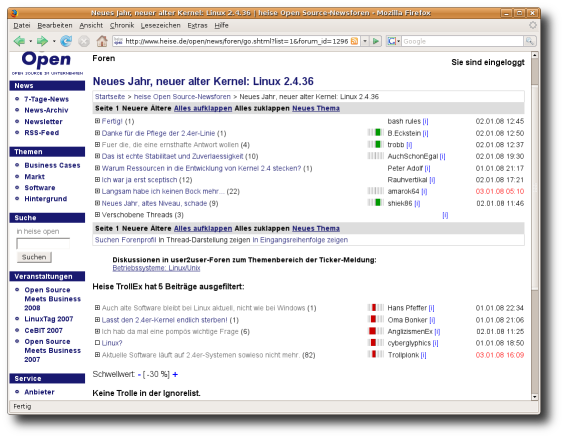Open the URL history dropdown arrow
The height and width of the screenshot is (438, 564).
(x=365, y=41)
